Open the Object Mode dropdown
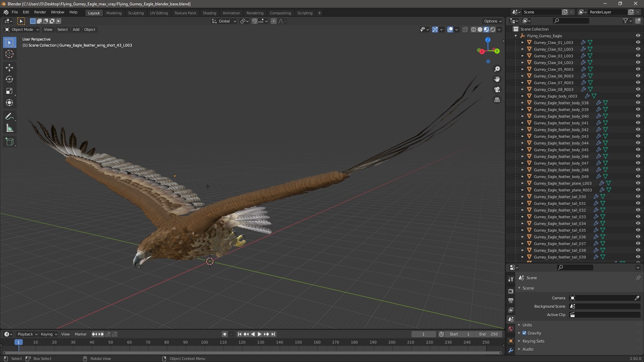This screenshot has height=362, width=644. pos(22,29)
